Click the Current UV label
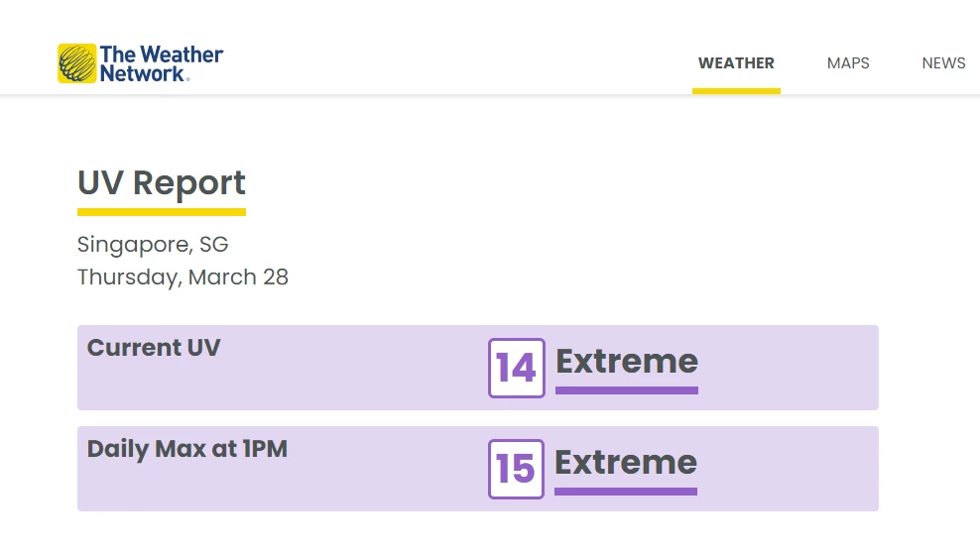Viewport: 980px width, 553px height. click(154, 348)
